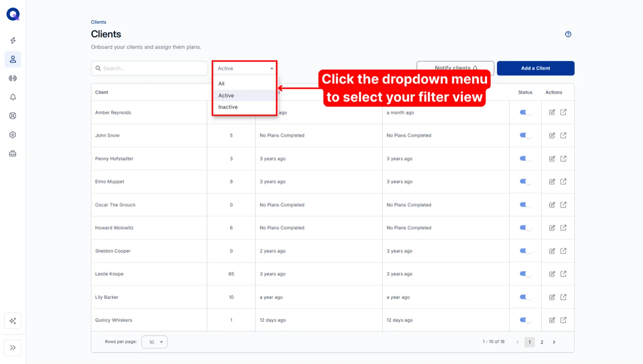The image size is (643, 364).
Task: Select All in the filter menu
Action: [x=244, y=84]
